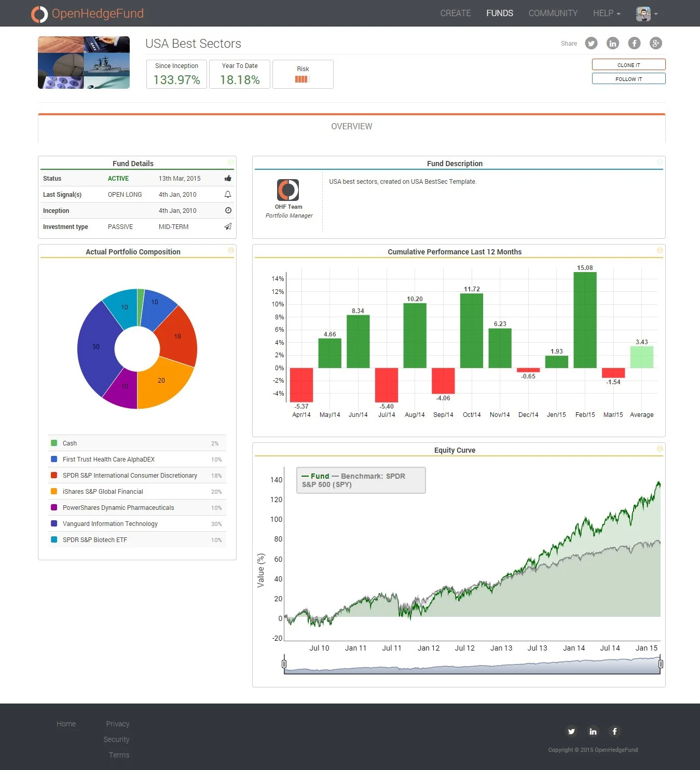
Task: Share fund on Twitter at top
Action: (x=591, y=44)
